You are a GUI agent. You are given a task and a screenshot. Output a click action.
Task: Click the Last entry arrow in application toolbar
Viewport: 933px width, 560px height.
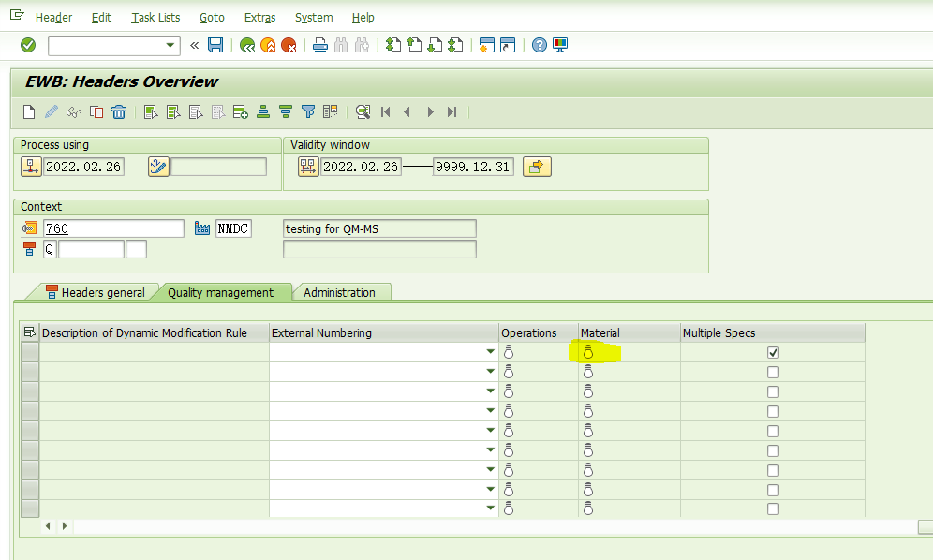point(452,111)
